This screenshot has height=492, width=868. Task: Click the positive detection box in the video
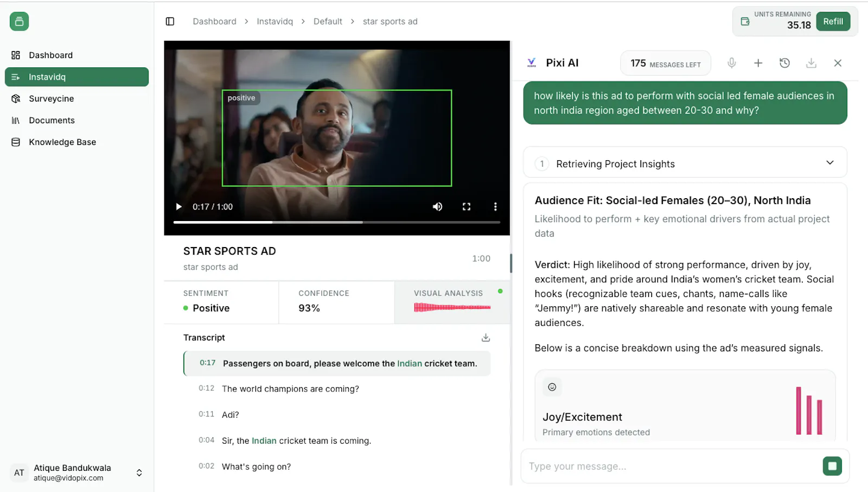(x=336, y=138)
